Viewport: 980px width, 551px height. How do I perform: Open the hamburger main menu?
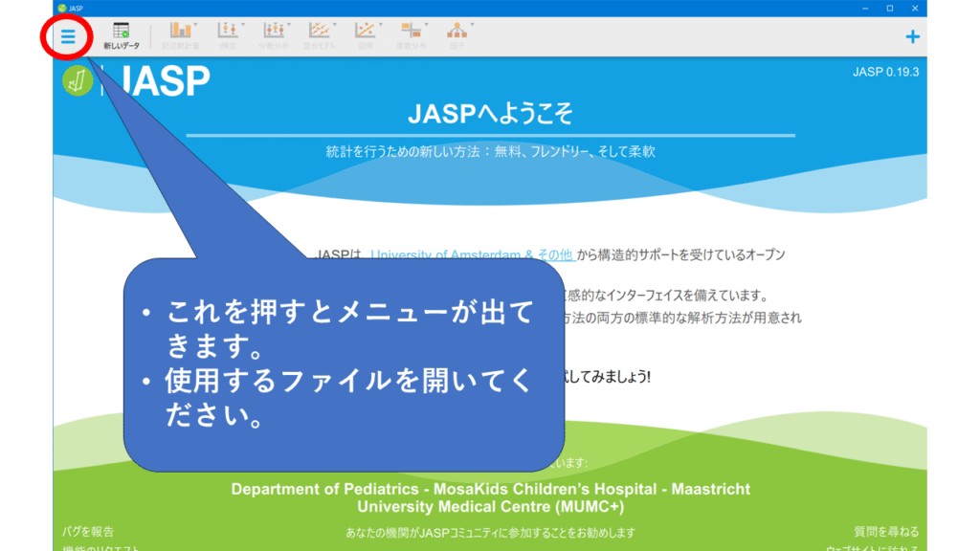[x=68, y=36]
